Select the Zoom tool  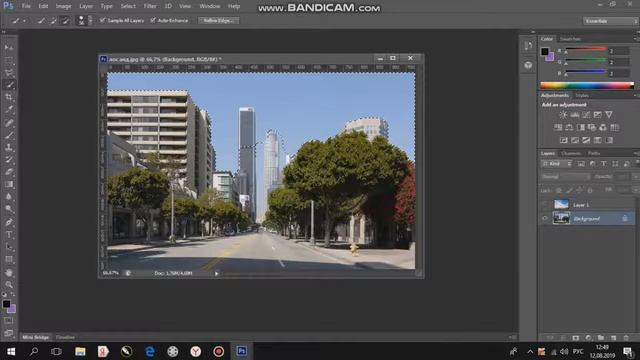coord(9,284)
